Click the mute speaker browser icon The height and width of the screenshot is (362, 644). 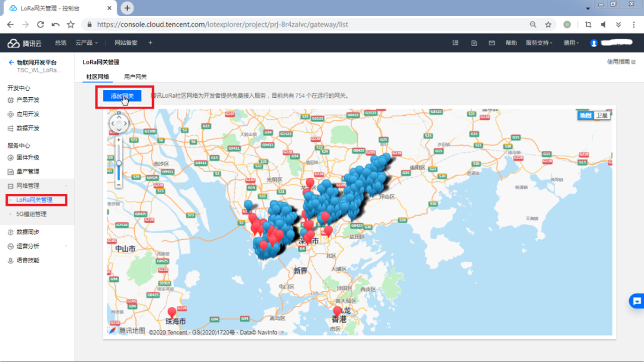(603, 24)
